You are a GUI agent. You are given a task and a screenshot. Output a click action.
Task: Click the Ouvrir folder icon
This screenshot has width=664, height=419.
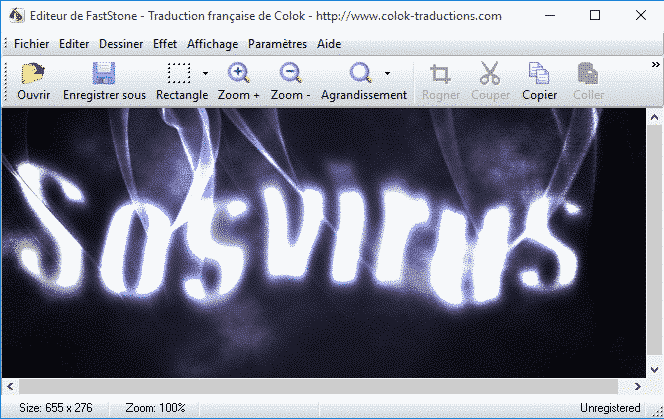pos(34,74)
